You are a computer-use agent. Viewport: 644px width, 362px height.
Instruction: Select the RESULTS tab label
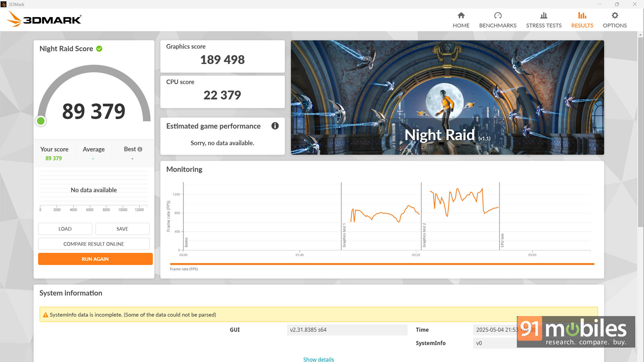[582, 25]
